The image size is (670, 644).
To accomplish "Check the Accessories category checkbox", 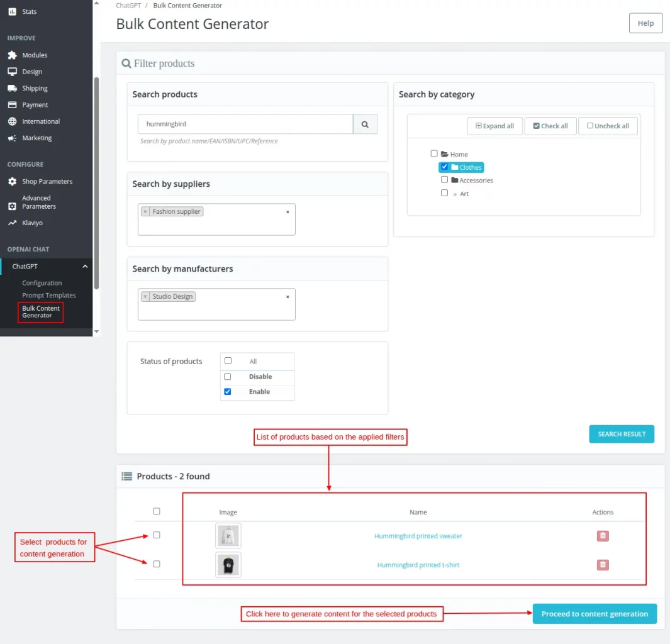I will (x=444, y=179).
